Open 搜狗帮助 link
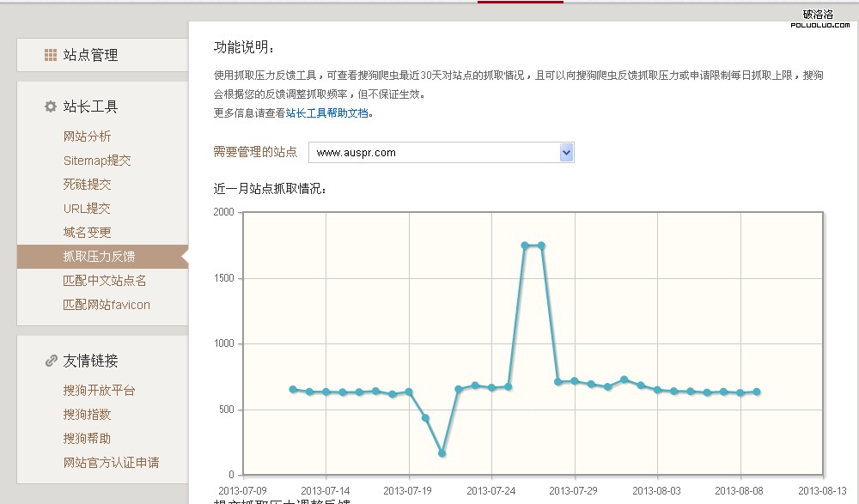859x504 pixels. pyautogui.click(x=87, y=439)
